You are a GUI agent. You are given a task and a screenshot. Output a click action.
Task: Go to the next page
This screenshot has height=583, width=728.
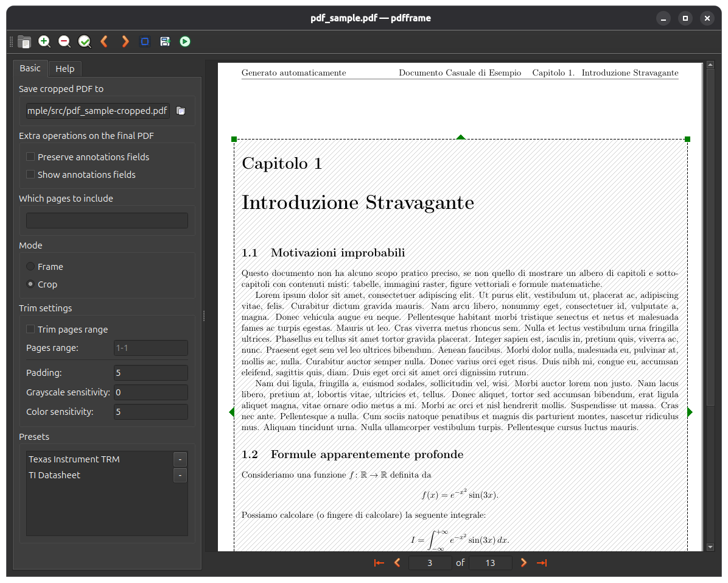click(523, 562)
